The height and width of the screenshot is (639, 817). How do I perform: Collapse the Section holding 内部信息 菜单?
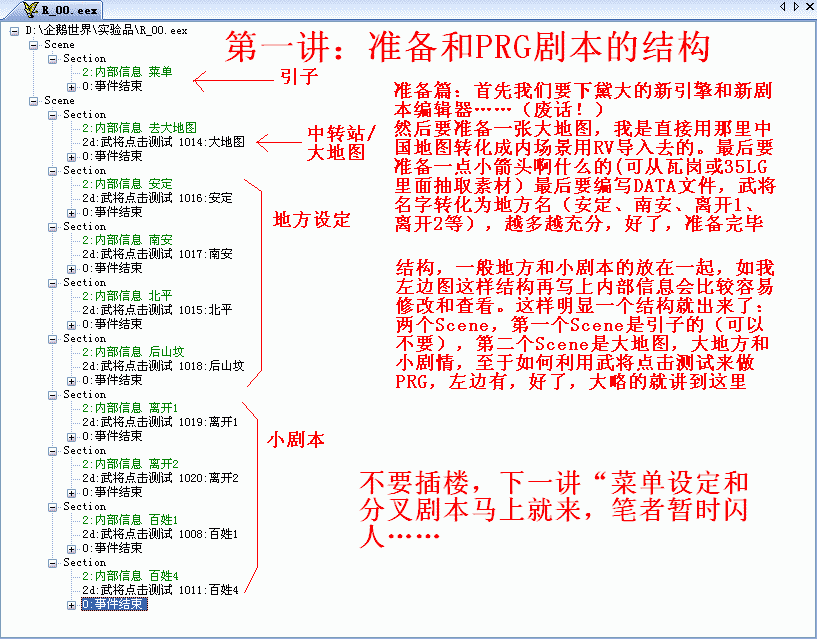pos(53,59)
